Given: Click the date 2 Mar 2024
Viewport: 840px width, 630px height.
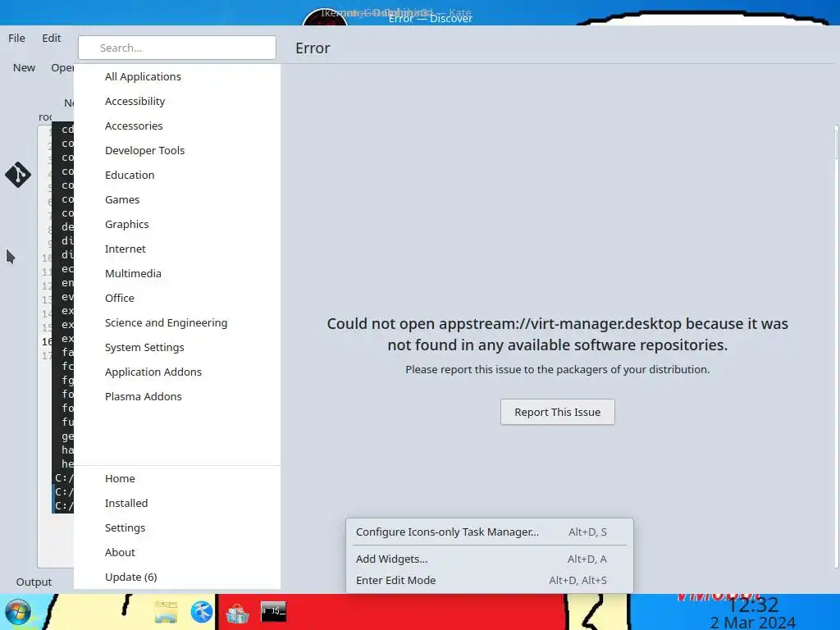Looking at the screenshot, I should tap(753, 623).
